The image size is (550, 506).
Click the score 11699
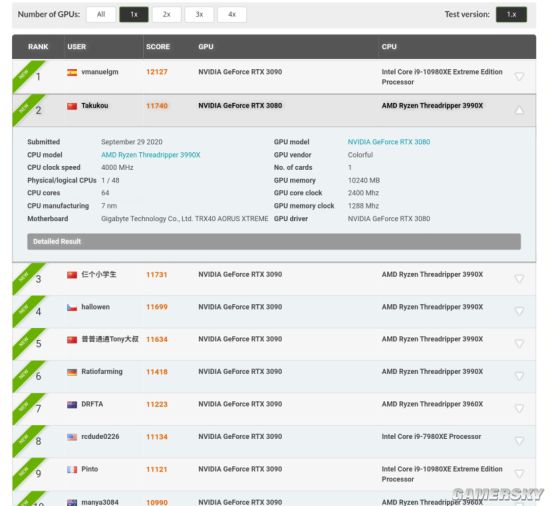coord(157,307)
